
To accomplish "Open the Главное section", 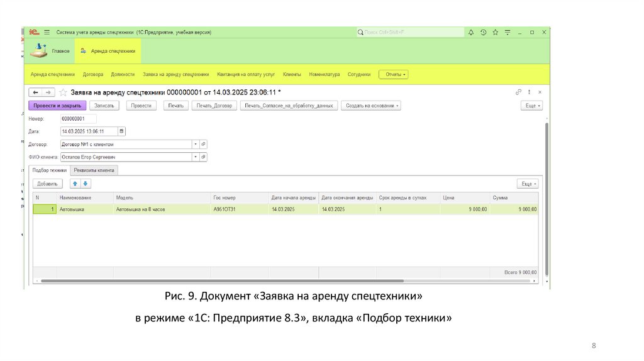I will click(50, 51).
